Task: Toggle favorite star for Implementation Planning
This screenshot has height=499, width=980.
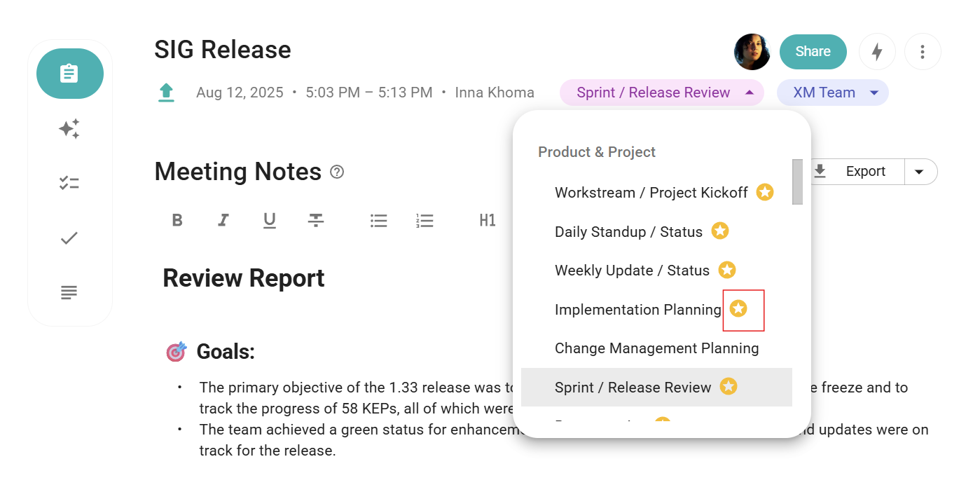Action: coord(738,309)
